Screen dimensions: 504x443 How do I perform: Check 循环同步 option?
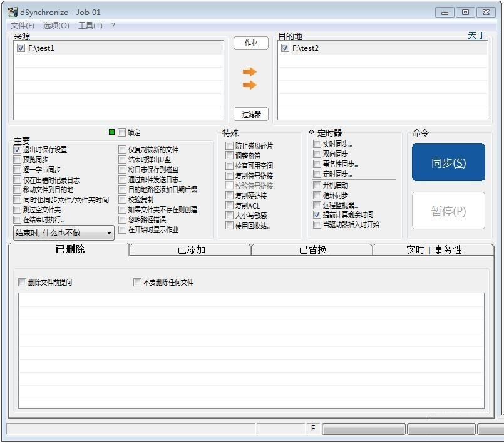[x=317, y=195]
